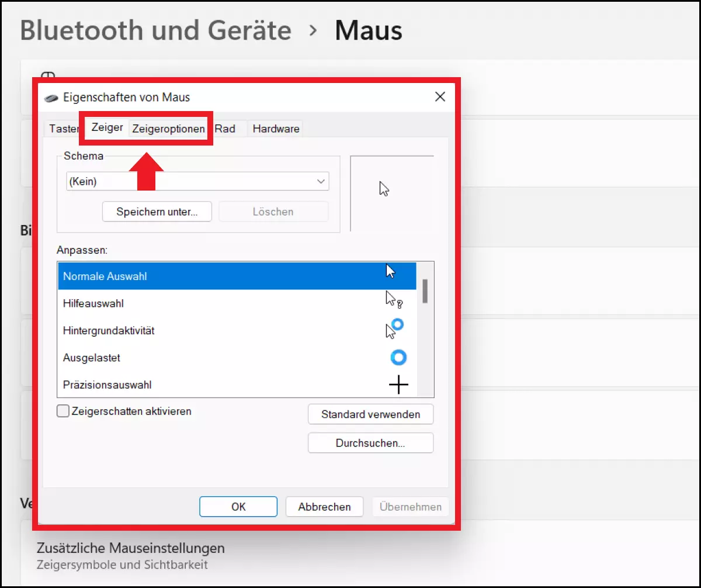Confirm the dialog with OK
Image resolution: width=701 pixels, height=588 pixels.
(238, 507)
